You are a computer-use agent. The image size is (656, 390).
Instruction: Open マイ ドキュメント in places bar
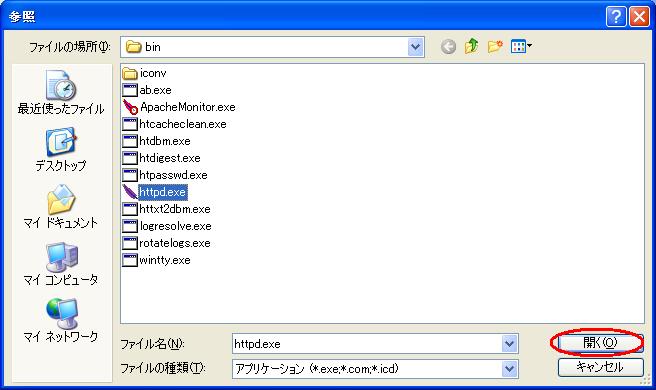61,207
